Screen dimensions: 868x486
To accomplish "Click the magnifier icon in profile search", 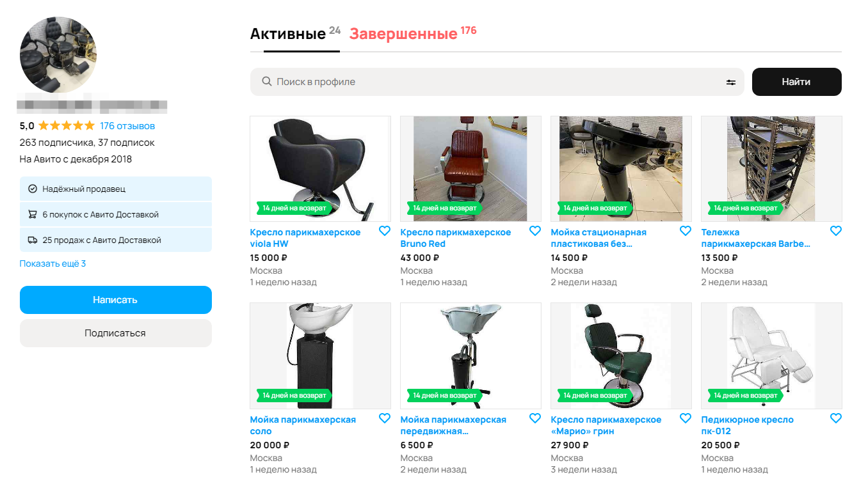I will 267,82.
